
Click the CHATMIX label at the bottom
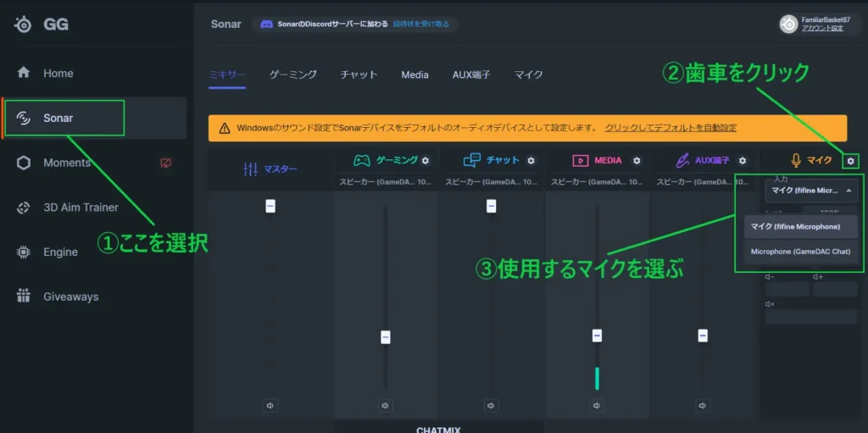click(x=438, y=430)
